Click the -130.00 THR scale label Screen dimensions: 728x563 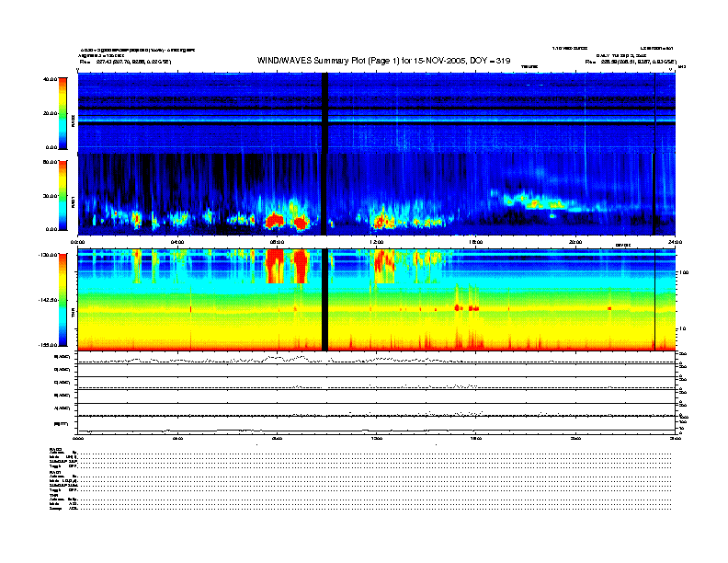(48, 255)
